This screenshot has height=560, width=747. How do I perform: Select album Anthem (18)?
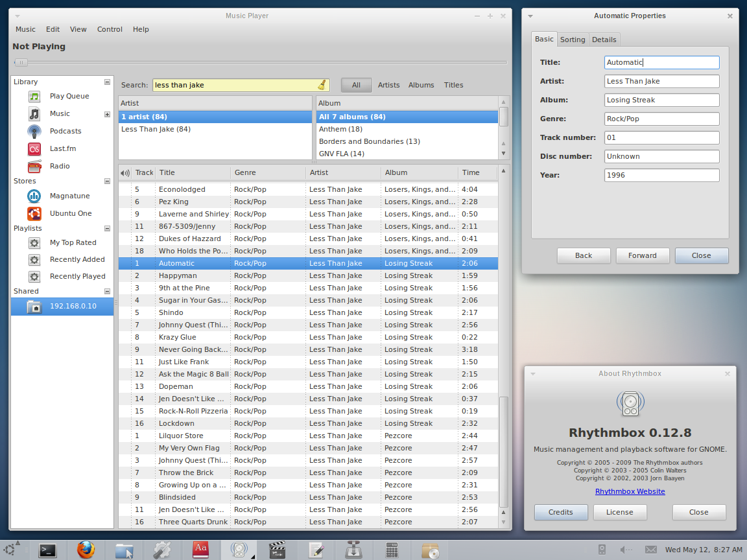point(407,130)
